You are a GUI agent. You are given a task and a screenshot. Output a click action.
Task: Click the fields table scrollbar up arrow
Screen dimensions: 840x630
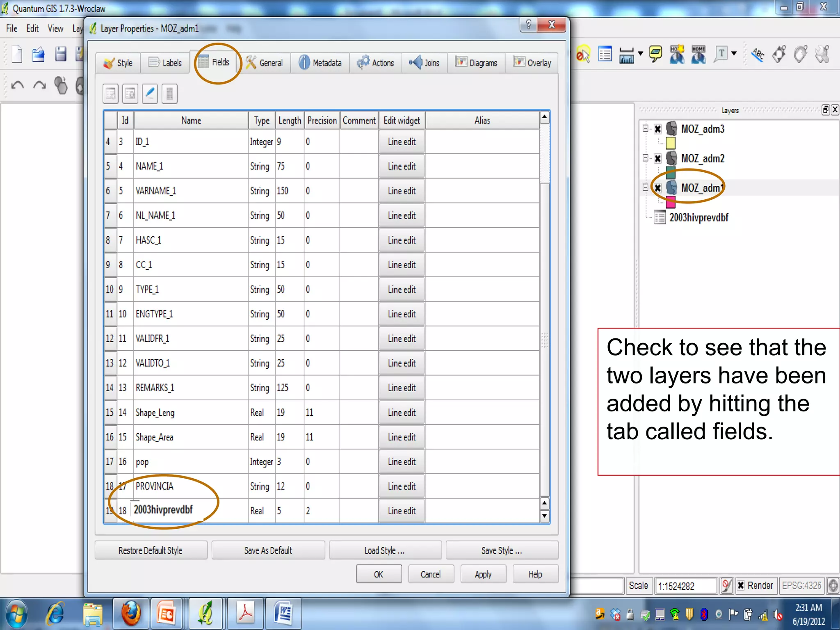click(x=545, y=117)
